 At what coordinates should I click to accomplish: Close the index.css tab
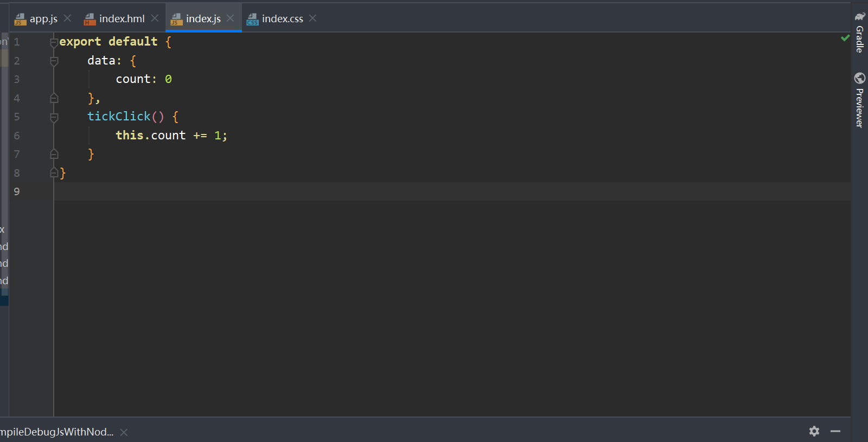click(x=312, y=18)
